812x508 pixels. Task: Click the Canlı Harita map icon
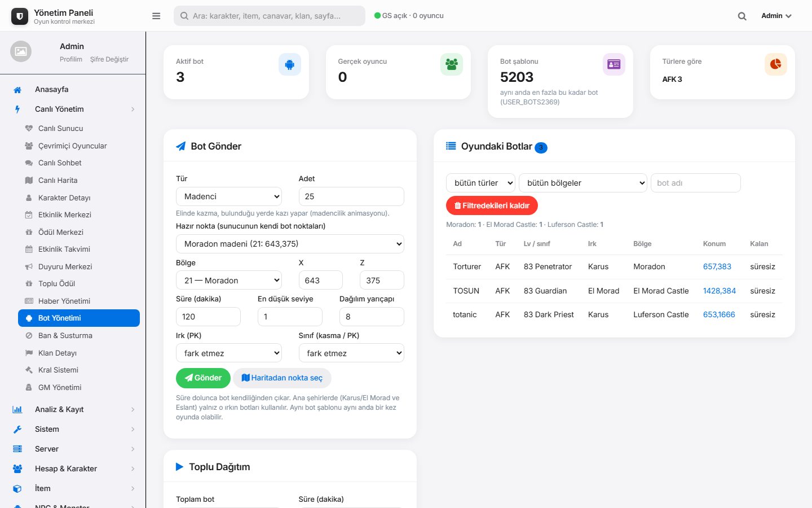[29, 181]
